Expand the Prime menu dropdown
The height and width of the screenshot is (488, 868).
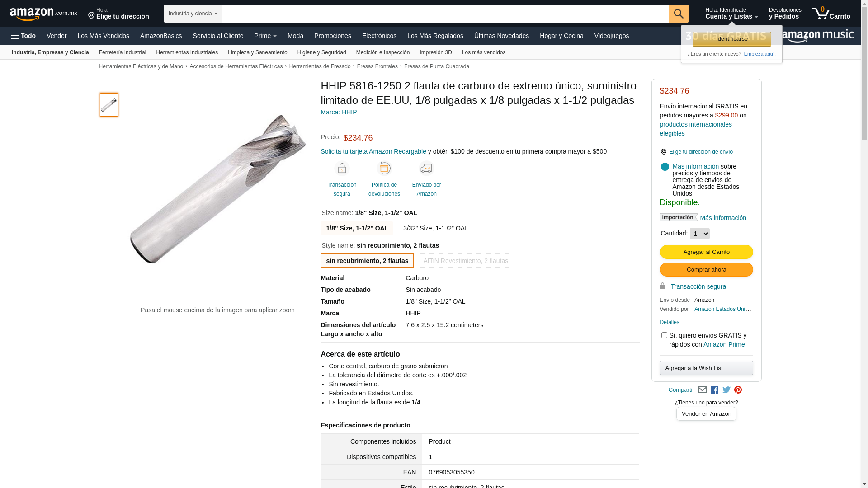(x=265, y=36)
